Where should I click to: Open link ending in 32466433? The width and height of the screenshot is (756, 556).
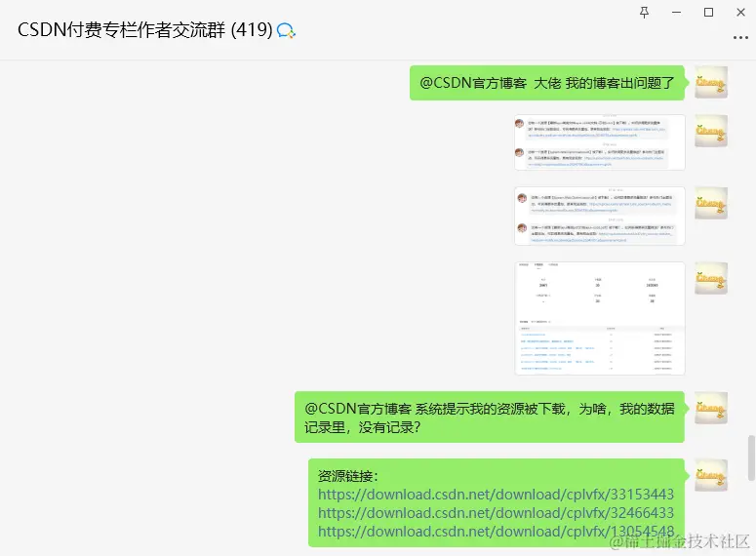tap(496, 513)
